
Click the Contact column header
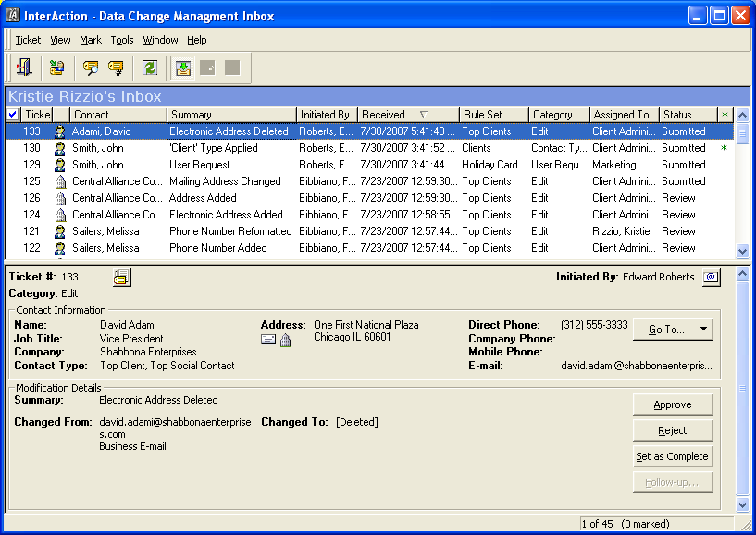click(118, 115)
